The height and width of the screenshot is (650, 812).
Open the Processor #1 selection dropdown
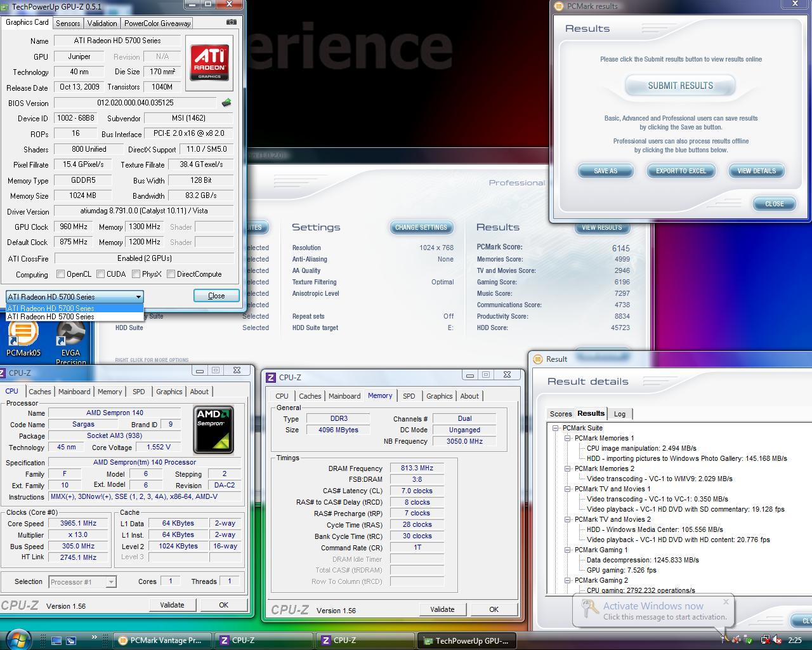(x=82, y=581)
